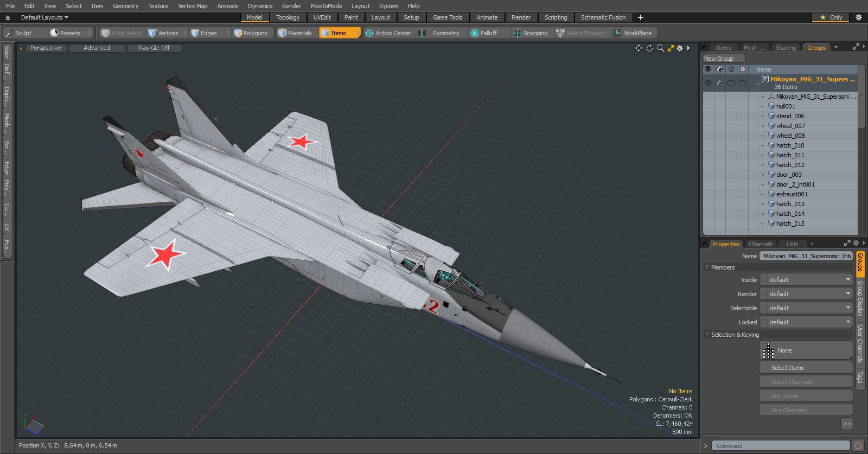This screenshot has width=868, height=454.
Task: Click the Command input field
Action: (x=781, y=446)
